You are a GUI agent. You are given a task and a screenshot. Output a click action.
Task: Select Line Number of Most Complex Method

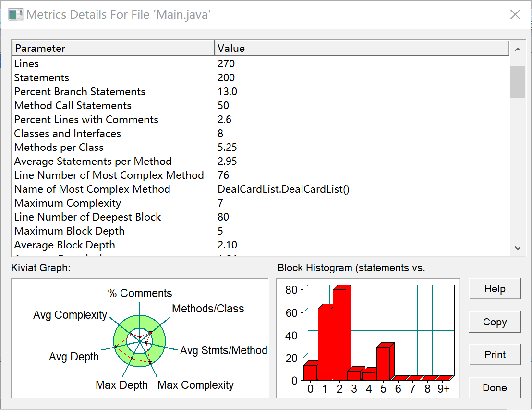(261, 175)
